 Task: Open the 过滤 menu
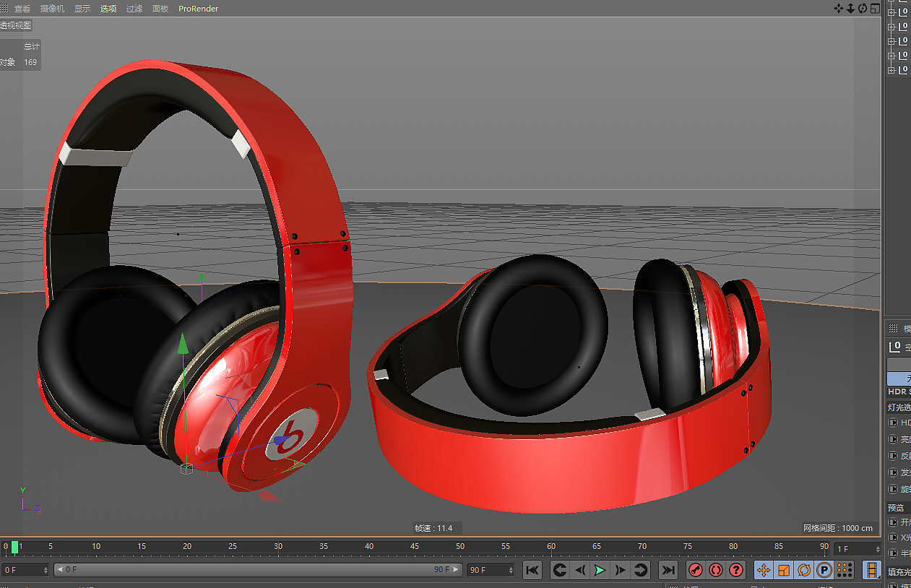134,9
